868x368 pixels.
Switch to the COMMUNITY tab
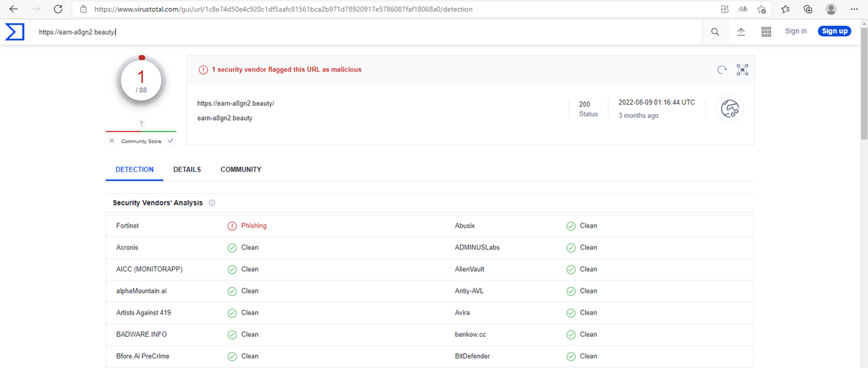(x=241, y=169)
